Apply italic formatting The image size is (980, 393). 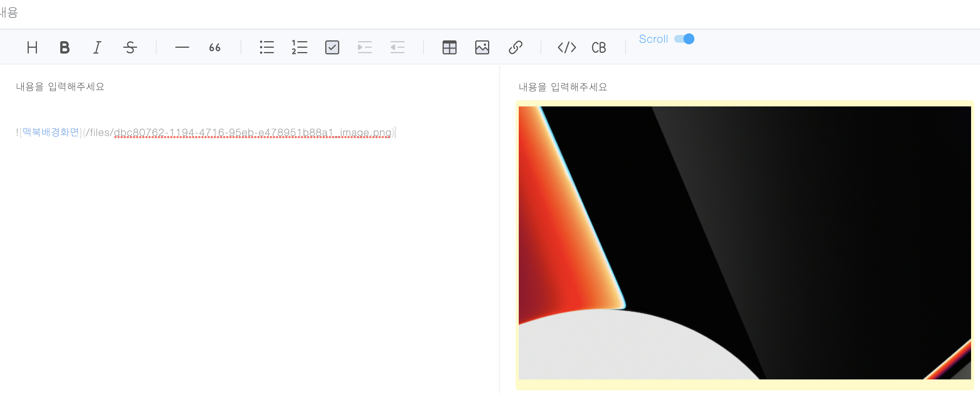[x=97, y=48]
